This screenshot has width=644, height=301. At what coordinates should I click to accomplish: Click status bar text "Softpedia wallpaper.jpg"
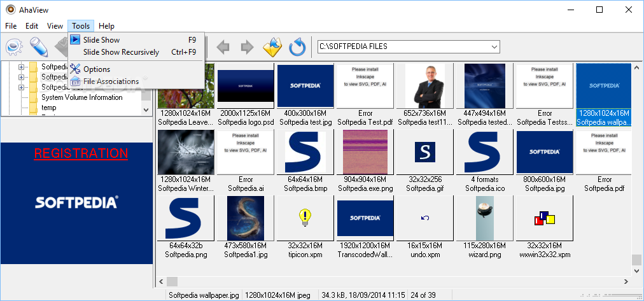(204, 295)
